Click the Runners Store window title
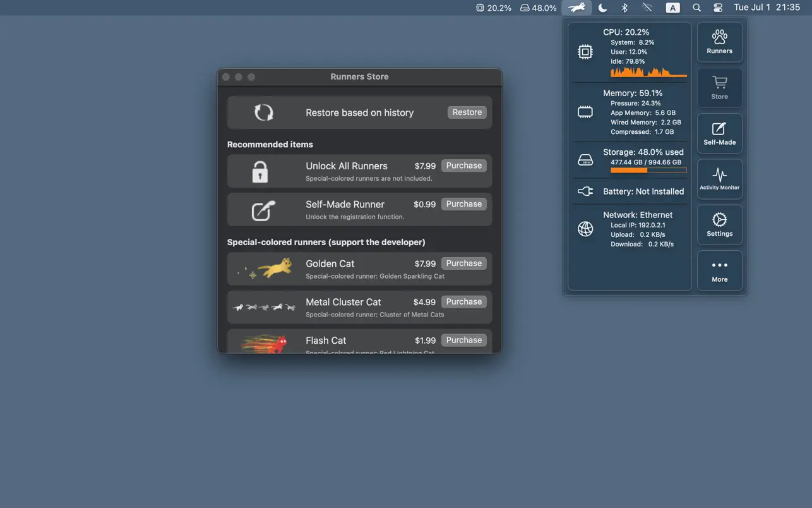 359,76
